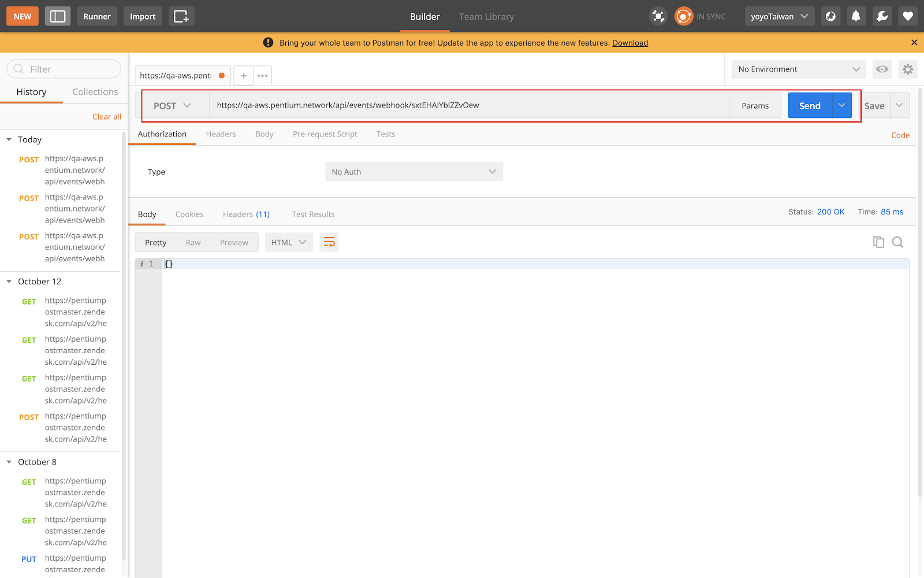924x578 pixels.
Task: Click the sync status icon showing IN SYNC
Action: [683, 16]
